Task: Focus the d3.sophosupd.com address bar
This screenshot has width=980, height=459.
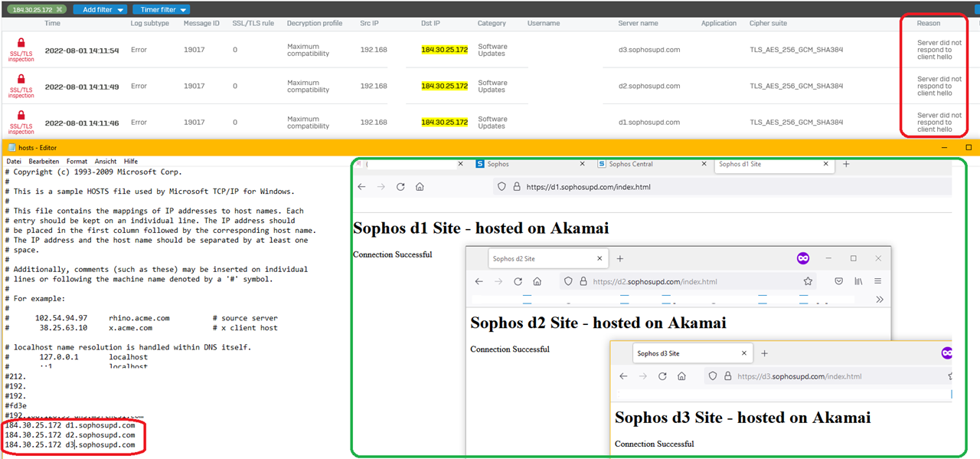Action: [828, 376]
